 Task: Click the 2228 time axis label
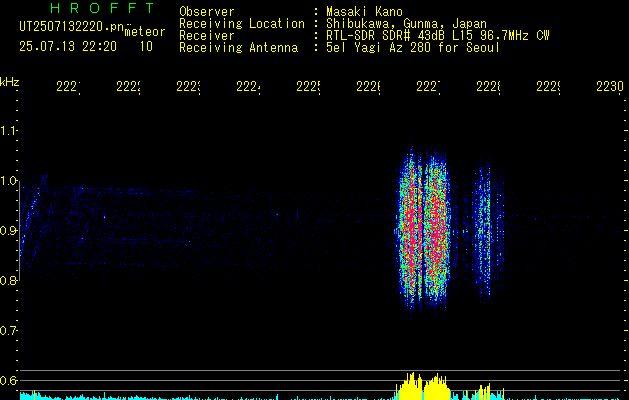pos(489,87)
